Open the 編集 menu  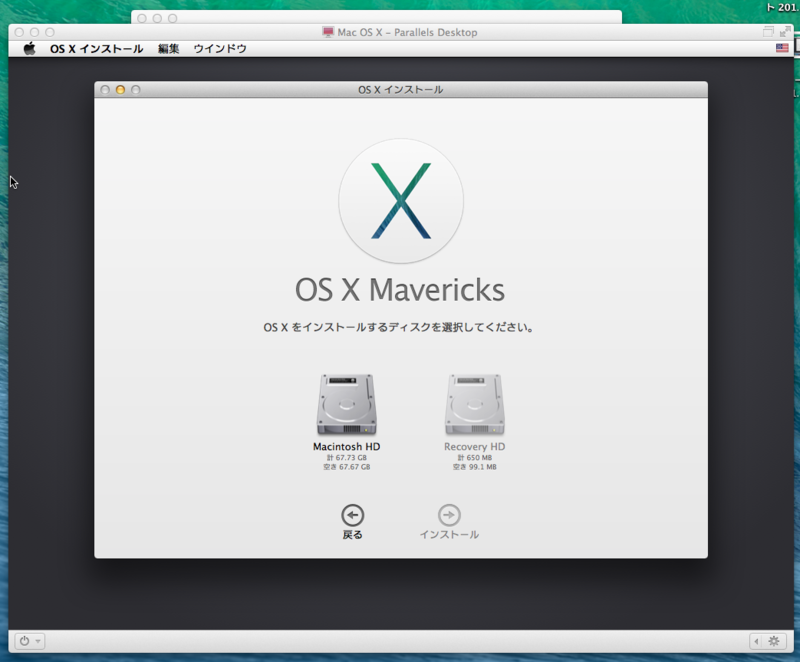pos(168,48)
